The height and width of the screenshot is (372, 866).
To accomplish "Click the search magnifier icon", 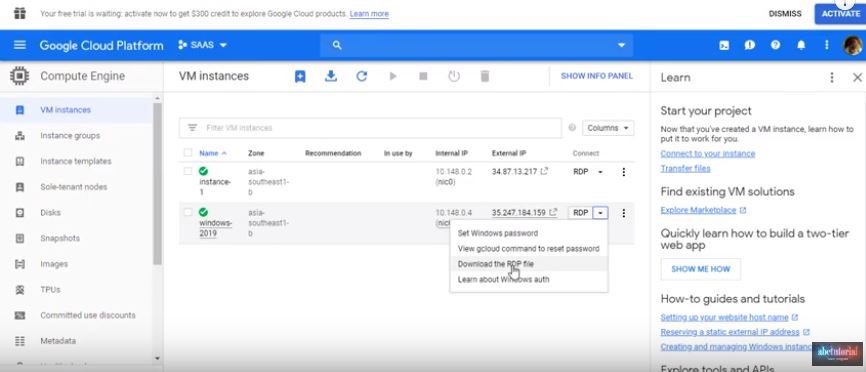I will [x=337, y=45].
